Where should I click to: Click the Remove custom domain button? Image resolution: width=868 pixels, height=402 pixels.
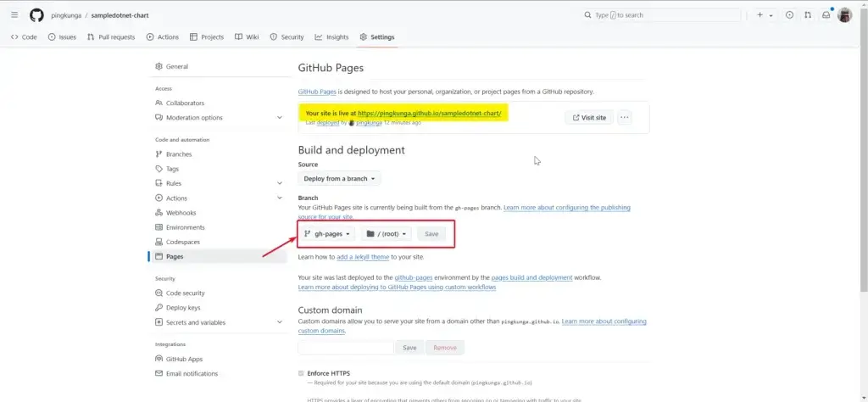pyautogui.click(x=445, y=348)
